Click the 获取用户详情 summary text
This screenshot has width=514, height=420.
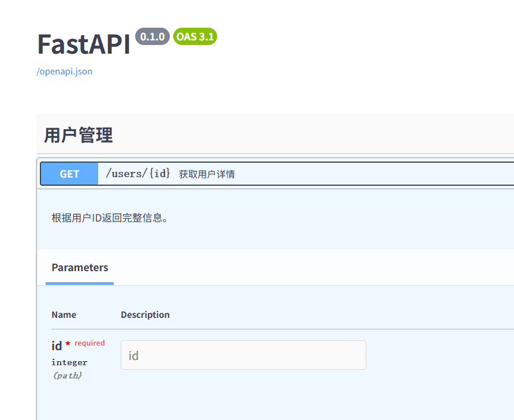(x=207, y=174)
